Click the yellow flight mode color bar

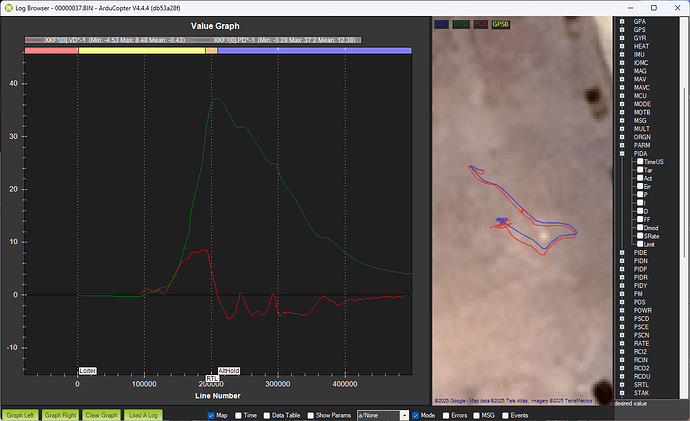[x=140, y=49]
